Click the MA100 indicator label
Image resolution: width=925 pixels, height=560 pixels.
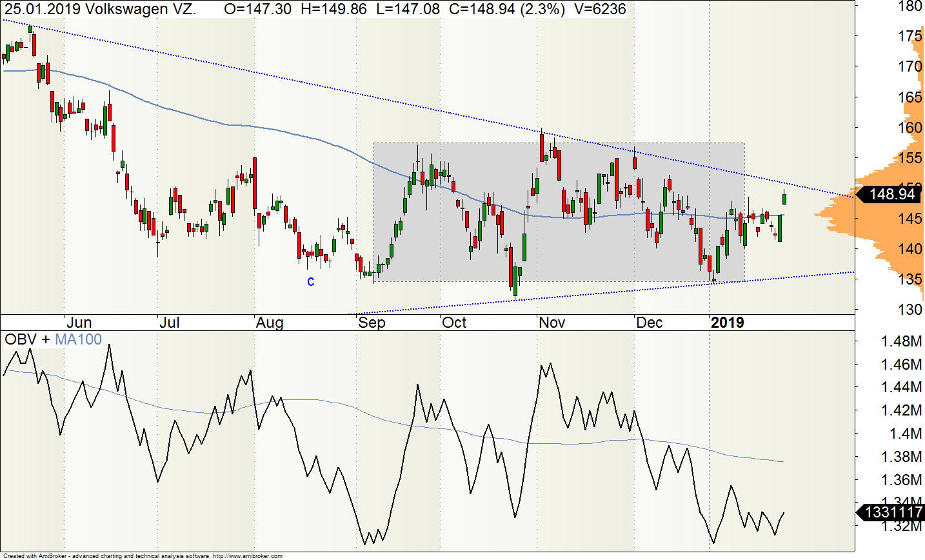coord(78,339)
